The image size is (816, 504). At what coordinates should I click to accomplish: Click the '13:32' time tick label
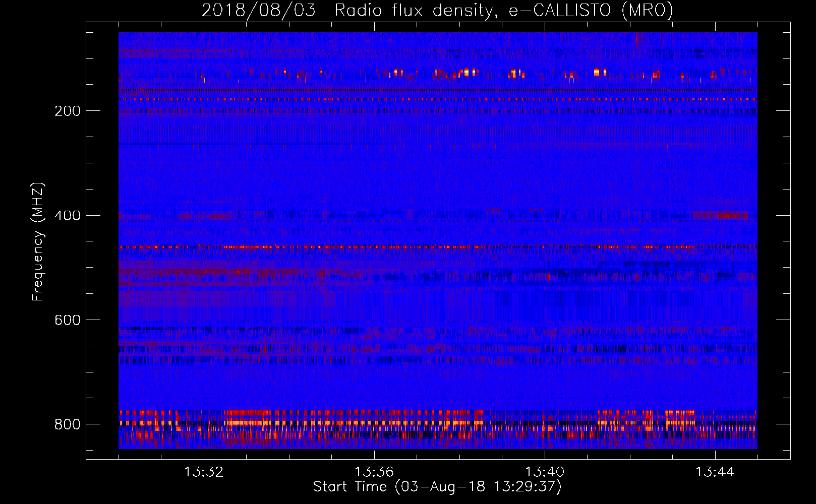[x=204, y=472]
